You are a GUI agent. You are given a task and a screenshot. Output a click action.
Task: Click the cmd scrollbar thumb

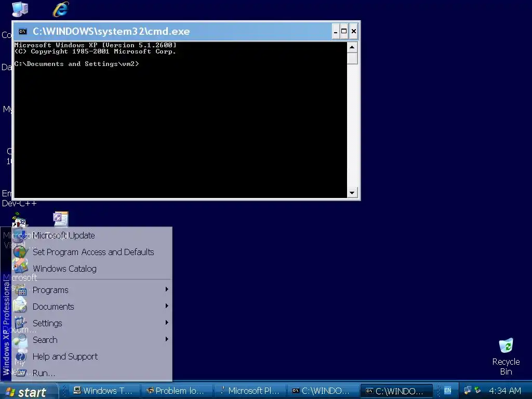tap(352, 58)
